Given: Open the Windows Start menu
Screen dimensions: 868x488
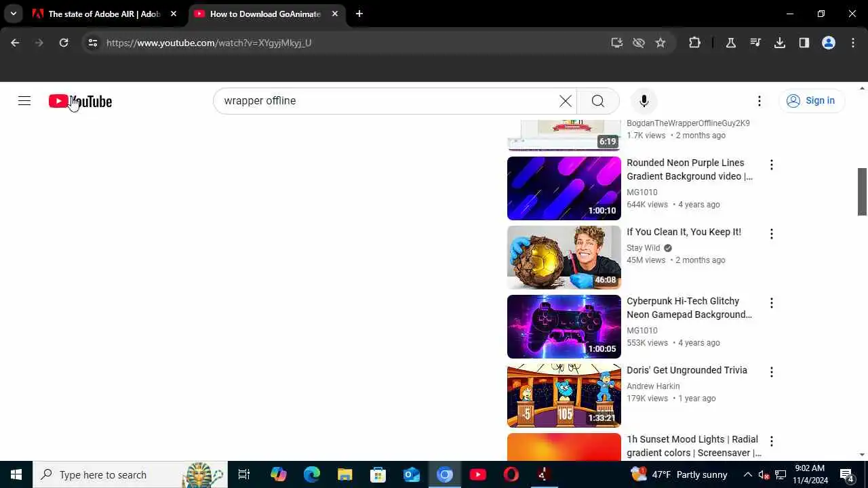Looking at the screenshot, I should tap(16, 474).
